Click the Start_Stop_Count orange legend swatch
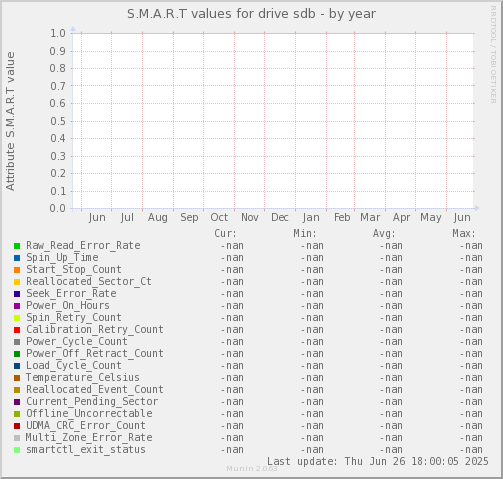The width and height of the screenshot is (503, 479). pyautogui.click(x=17, y=270)
